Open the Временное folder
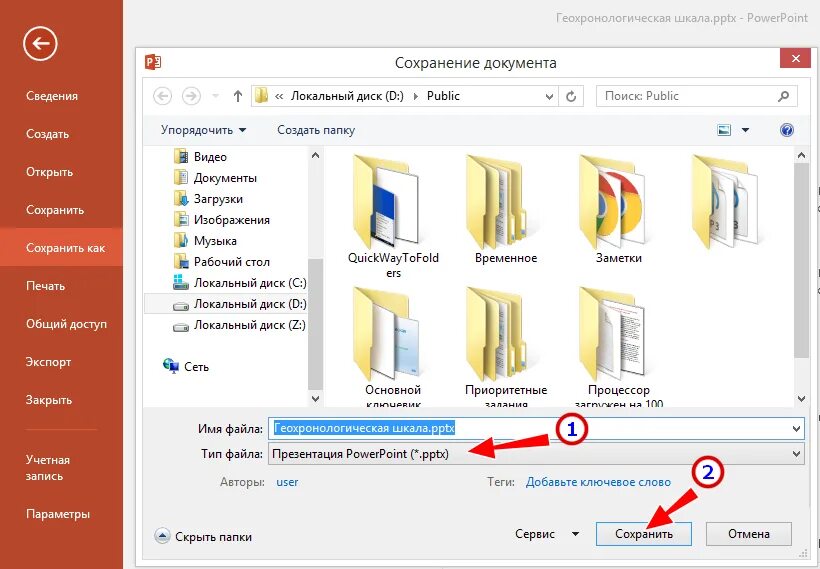This screenshot has width=820, height=569. 506,210
